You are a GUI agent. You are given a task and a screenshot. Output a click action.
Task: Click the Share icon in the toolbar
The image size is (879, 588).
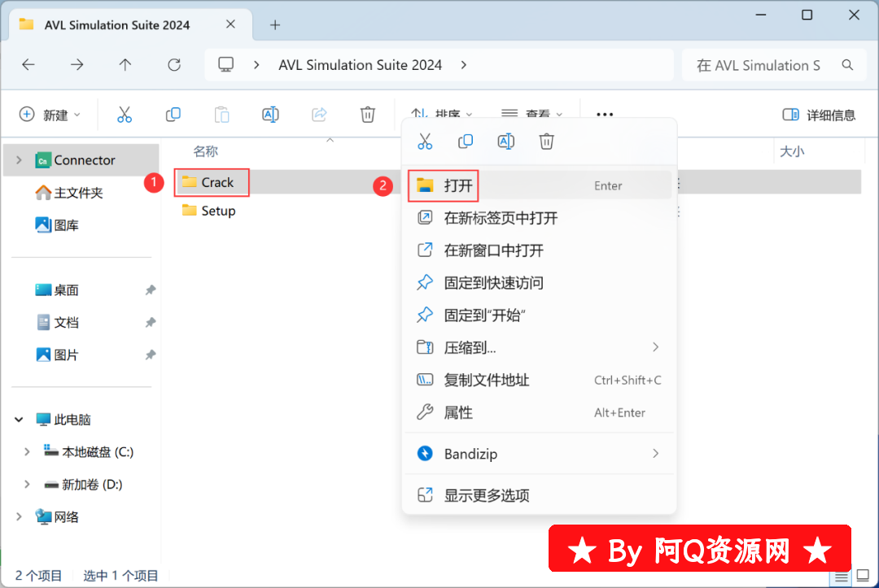tap(319, 115)
